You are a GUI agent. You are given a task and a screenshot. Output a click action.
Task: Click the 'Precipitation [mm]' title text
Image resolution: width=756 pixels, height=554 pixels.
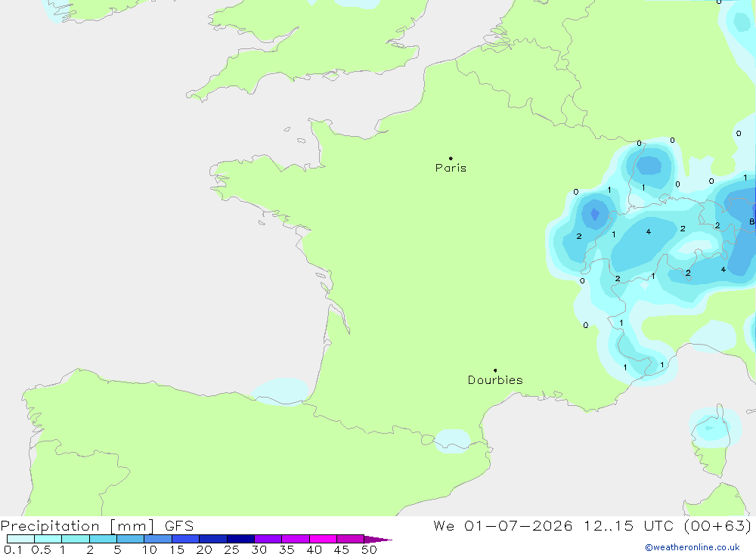pyautogui.click(x=77, y=525)
